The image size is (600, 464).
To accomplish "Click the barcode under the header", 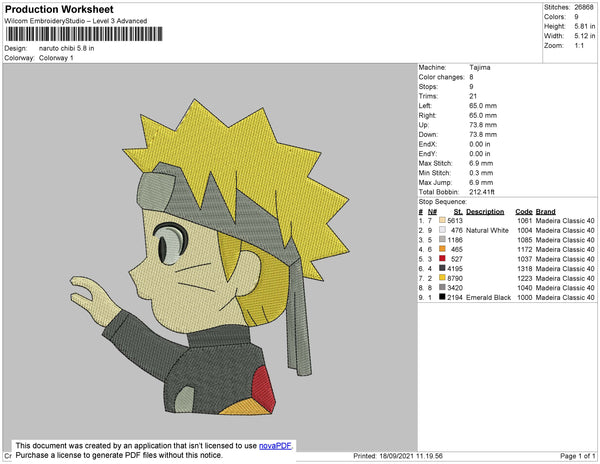I will 84,34.
